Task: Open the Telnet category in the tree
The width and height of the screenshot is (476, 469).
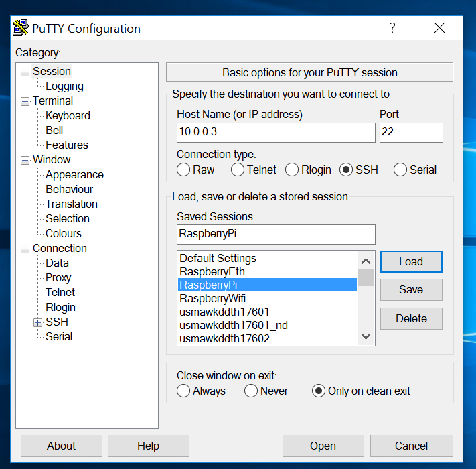Action: pyautogui.click(x=60, y=292)
